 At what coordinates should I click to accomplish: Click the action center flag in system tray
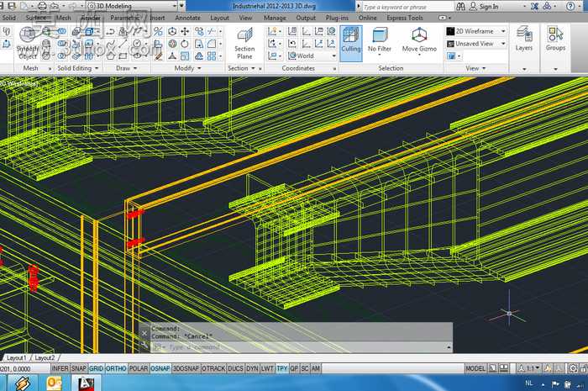(x=555, y=383)
